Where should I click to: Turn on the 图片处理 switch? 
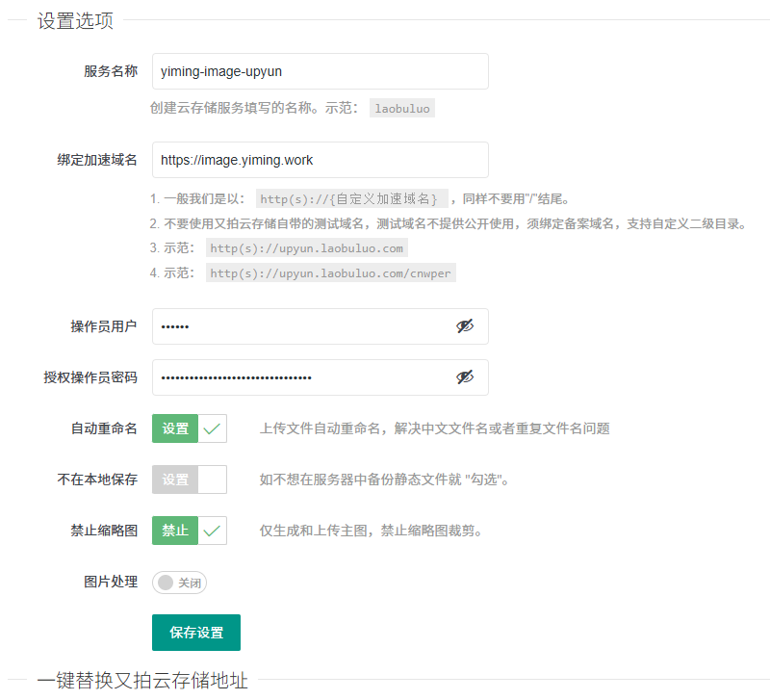click(180, 583)
